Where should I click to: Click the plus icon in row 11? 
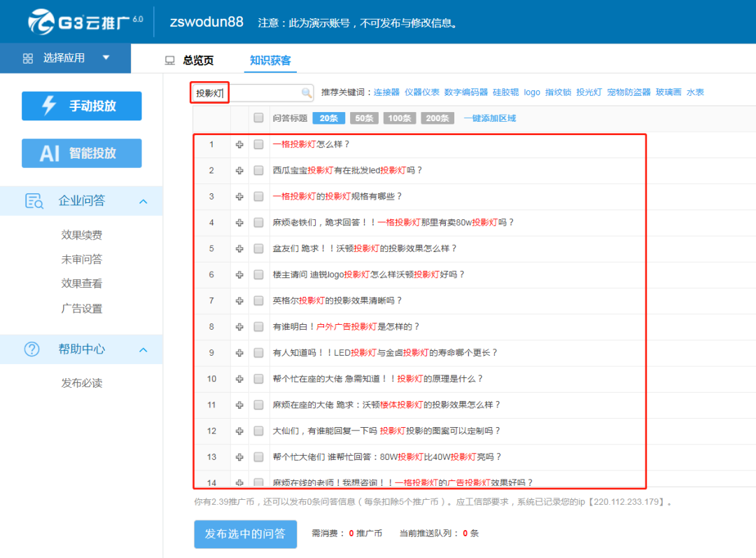(x=239, y=405)
